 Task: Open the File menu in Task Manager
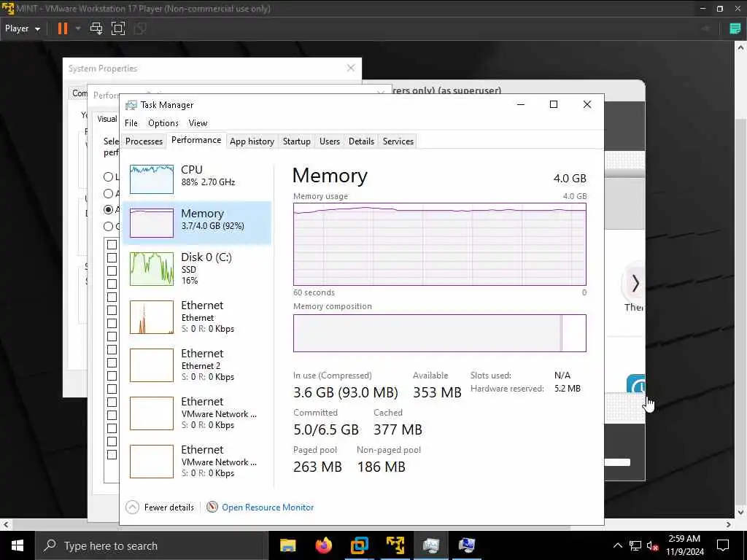point(131,122)
